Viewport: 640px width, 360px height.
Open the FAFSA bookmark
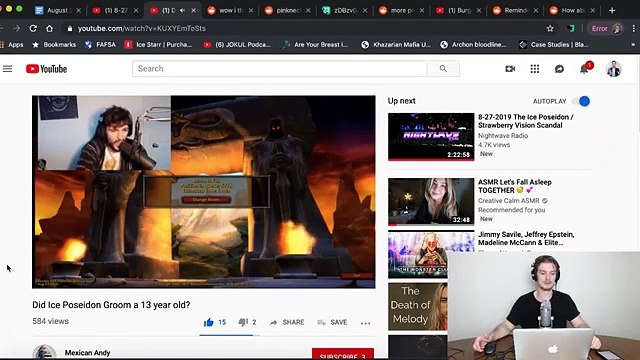[x=100, y=44]
